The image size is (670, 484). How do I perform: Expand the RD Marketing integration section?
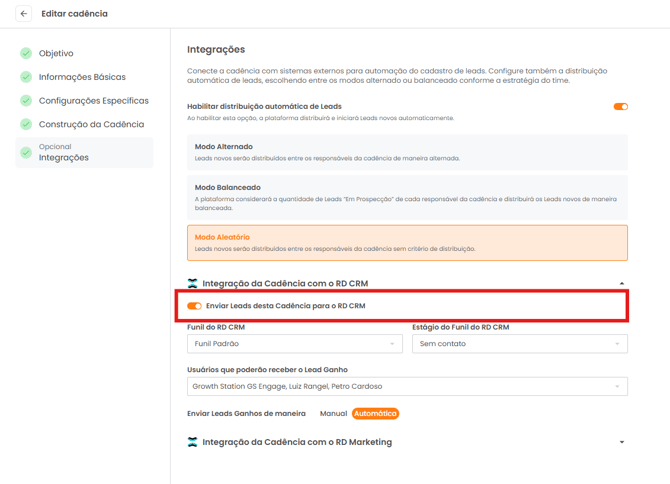tap(622, 442)
